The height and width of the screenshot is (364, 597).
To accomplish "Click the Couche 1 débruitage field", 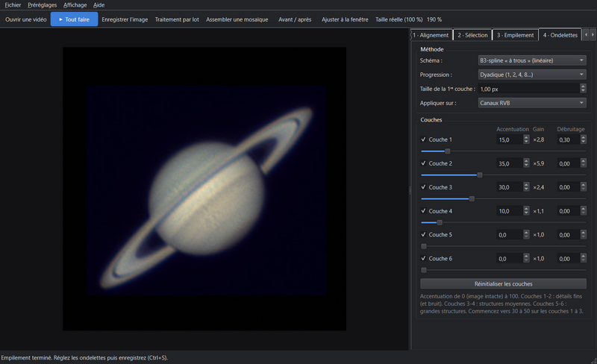I will [569, 139].
